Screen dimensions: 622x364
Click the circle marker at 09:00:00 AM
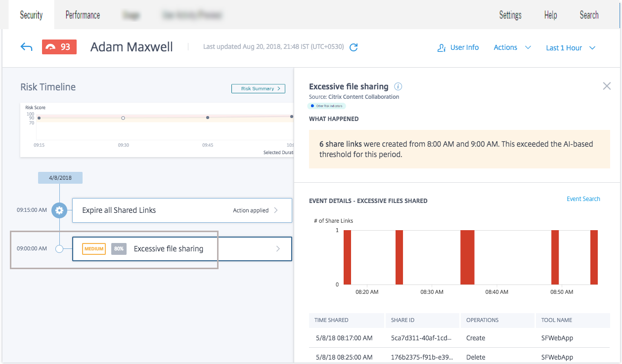tap(59, 249)
